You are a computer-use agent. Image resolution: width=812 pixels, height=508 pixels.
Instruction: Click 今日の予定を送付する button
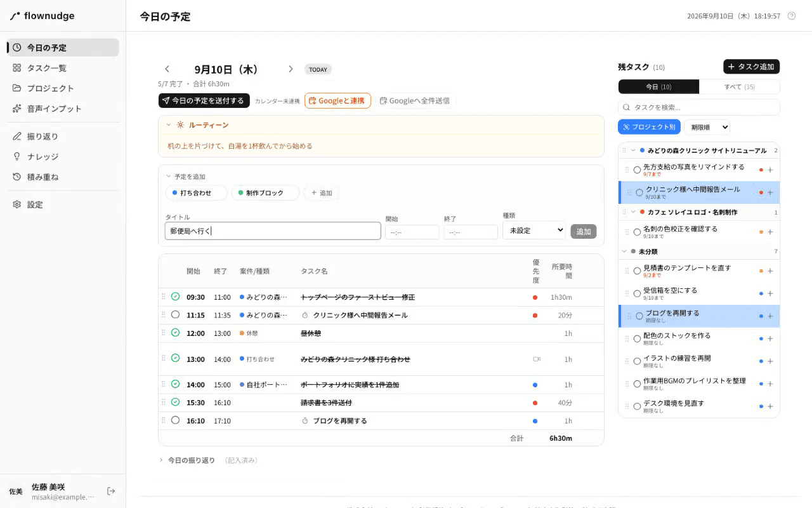(203, 100)
